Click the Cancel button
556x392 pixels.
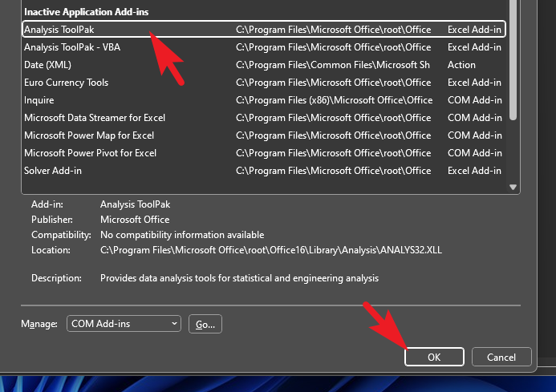[x=501, y=357]
